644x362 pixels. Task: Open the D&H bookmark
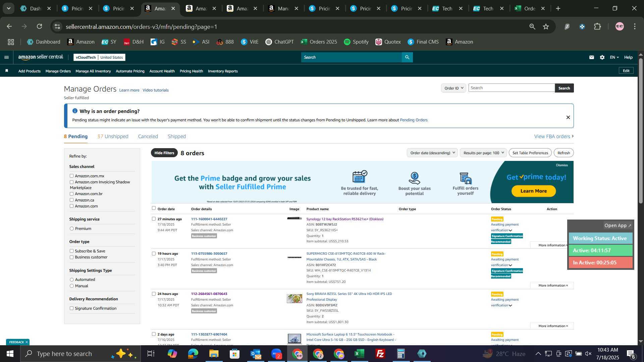[x=133, y=42]
